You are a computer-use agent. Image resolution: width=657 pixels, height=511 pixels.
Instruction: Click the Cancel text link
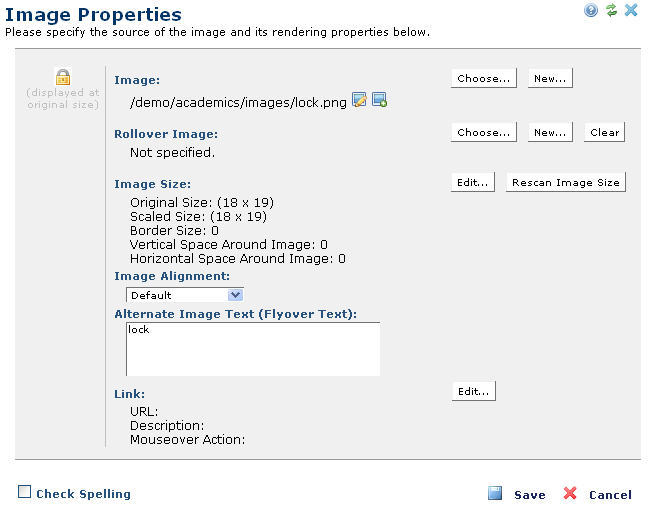tap(610, 495)
